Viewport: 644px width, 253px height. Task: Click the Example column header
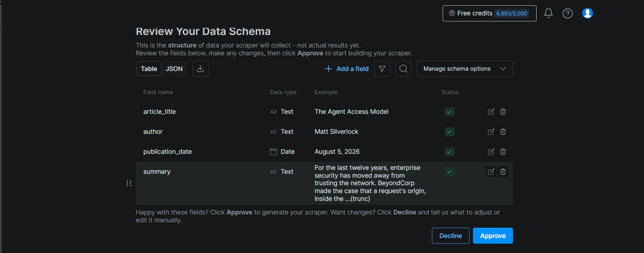click(x=326, y=92)
